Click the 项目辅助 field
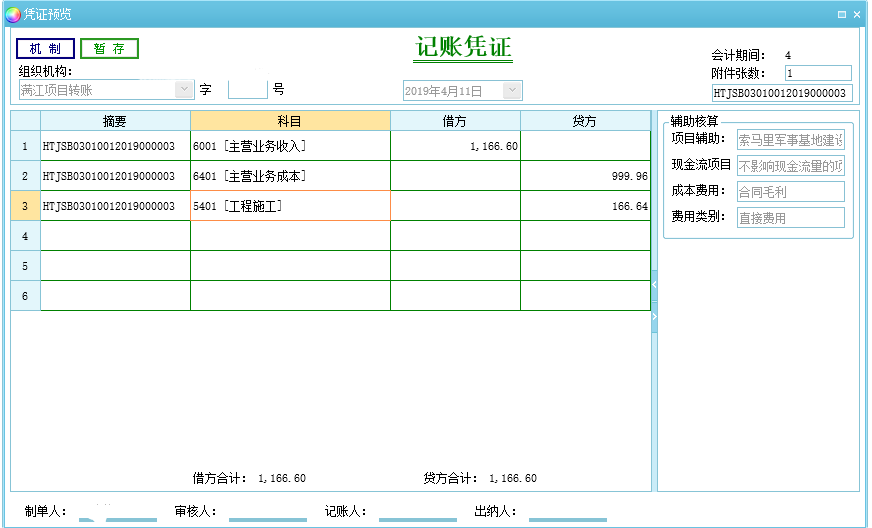The image size is (872, 528). (790, 139)
